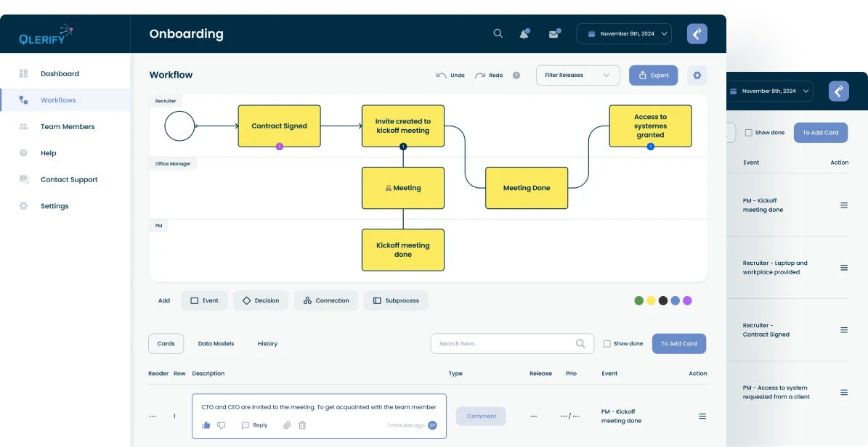
Task: Click the Search here input field
Action: [x=501, y=344]
